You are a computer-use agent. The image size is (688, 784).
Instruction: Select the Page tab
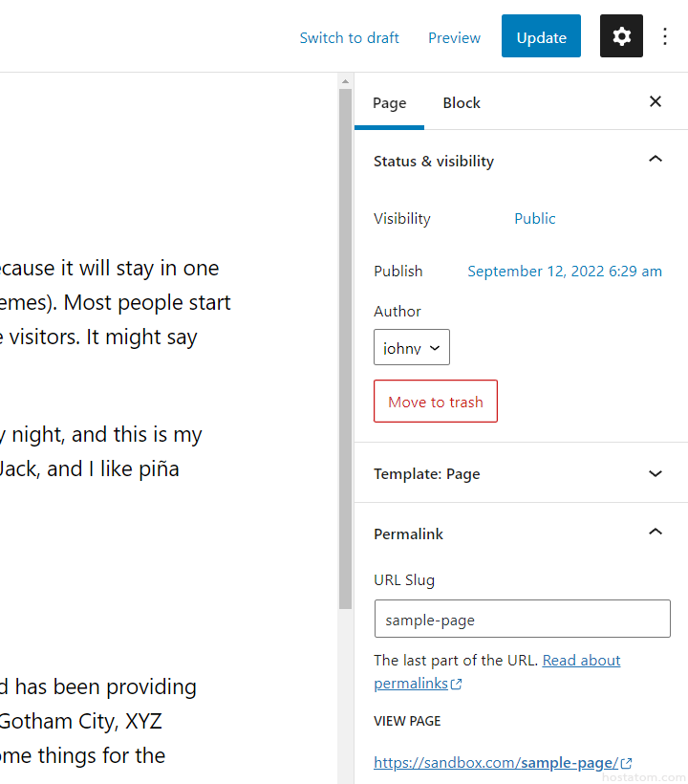[x=389, y=103]
